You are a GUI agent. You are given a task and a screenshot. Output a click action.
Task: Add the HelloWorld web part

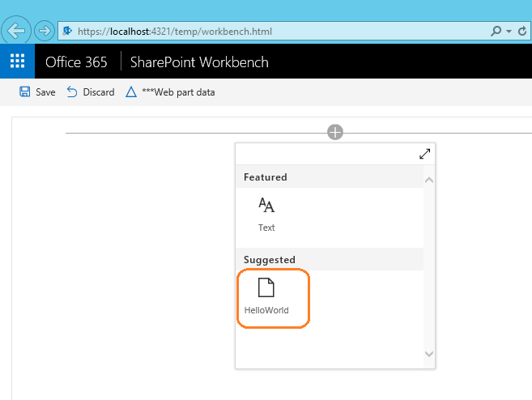[x=266, y=296]
